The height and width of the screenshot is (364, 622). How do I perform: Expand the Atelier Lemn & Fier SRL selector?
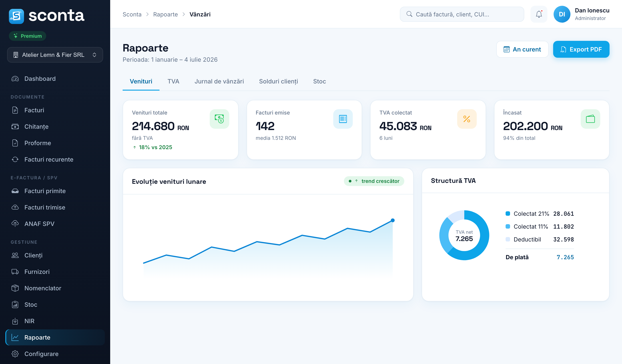click(55, 55)
